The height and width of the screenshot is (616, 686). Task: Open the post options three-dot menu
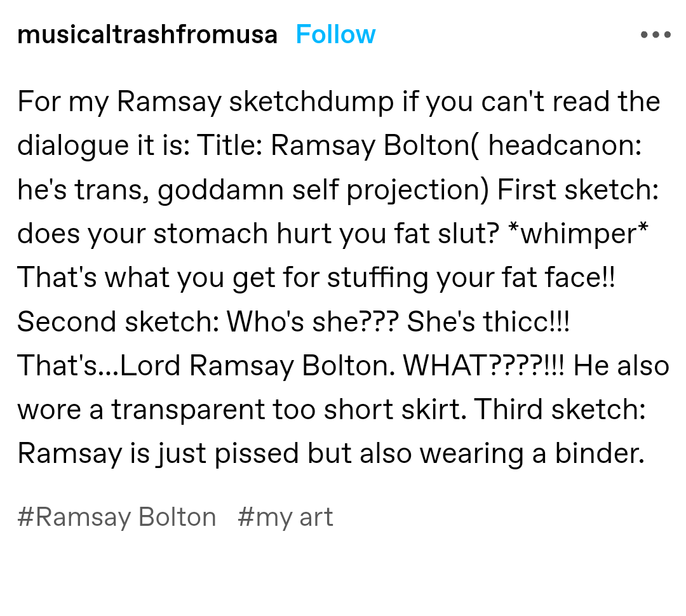[x=656, y=34]
